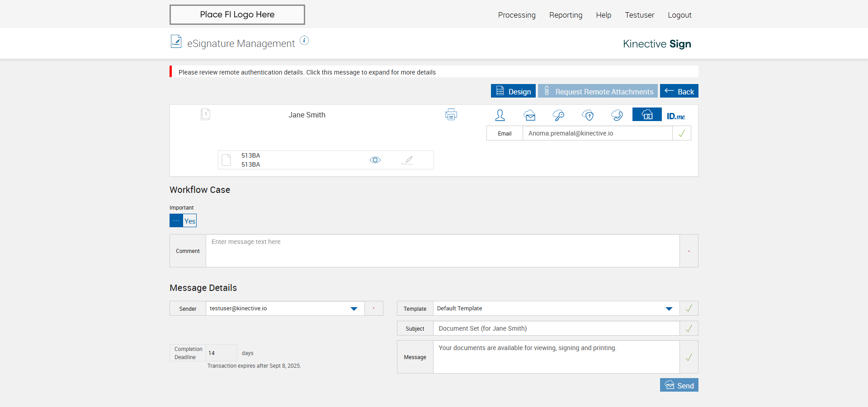Image resolution: width=868 pixels, height=407 pixels.
Task: Click the pen signature icon for 513BA
Action: (407, 160)
